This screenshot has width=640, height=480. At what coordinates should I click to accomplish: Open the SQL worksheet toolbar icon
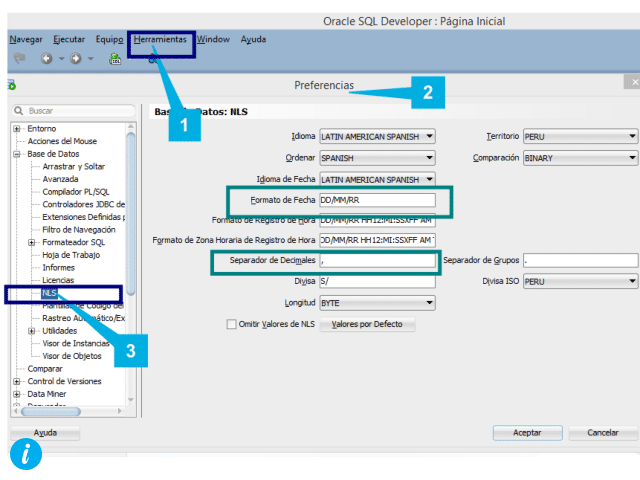click(115, 59)
